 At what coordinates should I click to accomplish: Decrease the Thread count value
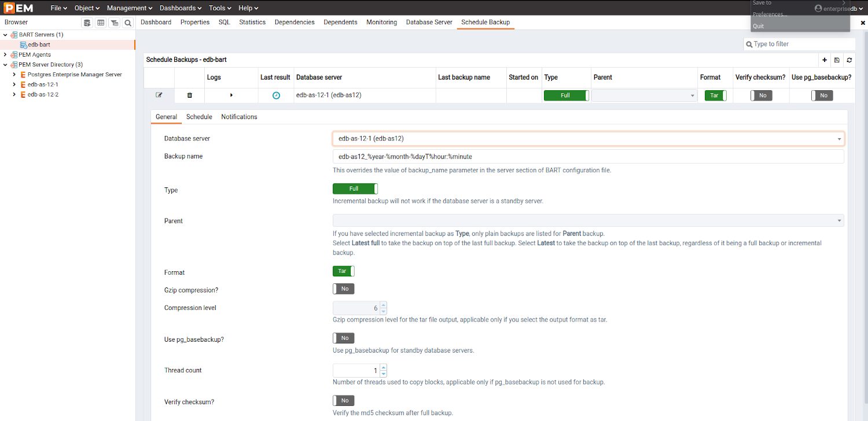pyautogui.click(x=383, y=374)
